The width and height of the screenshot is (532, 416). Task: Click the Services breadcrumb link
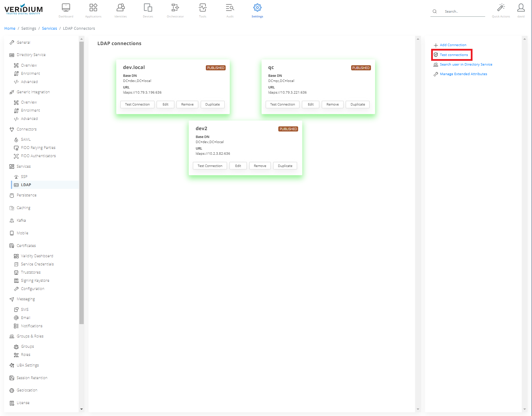coord(49,28)
